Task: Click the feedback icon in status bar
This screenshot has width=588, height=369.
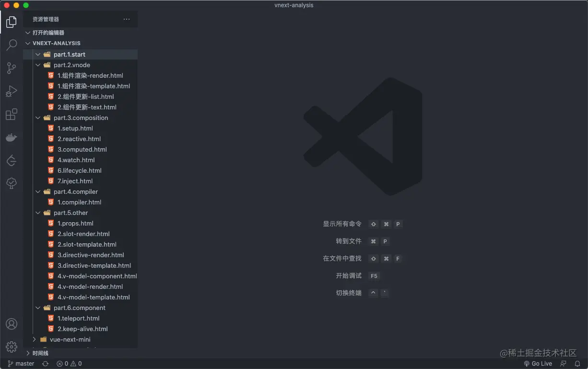Action: tap(564, 364)
